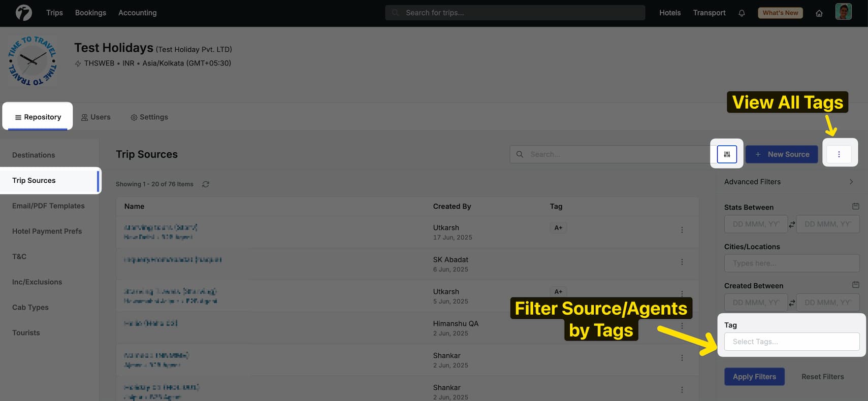Click the Reset Filters link
Image resolution: width=868 pixels, height=401 pixels.
822,377
